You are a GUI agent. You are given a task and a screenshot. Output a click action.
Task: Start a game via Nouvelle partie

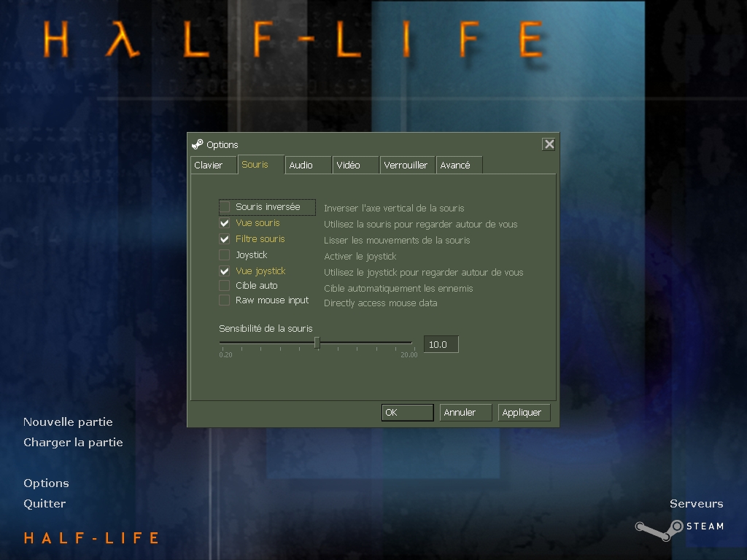coord(68,422)
